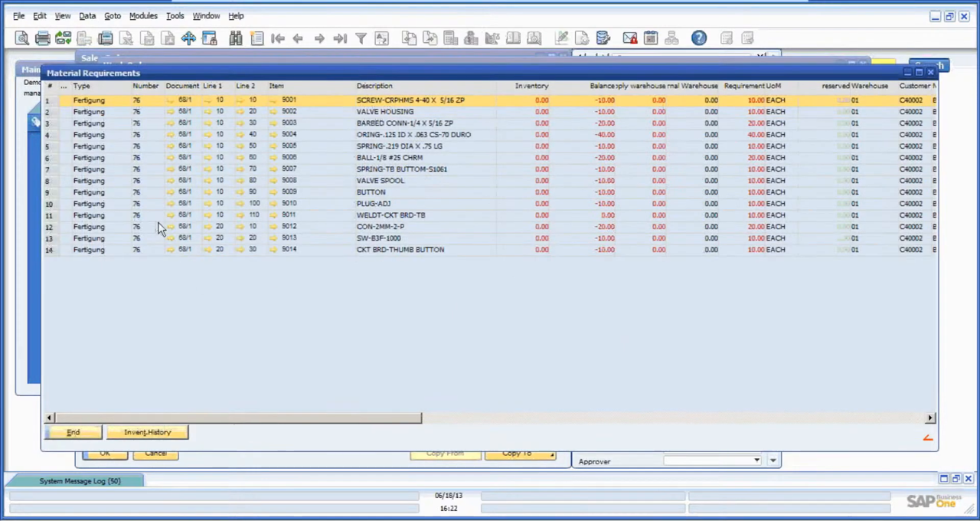Go to Previous Record arrow
Screen dimensions: 980x521
tap(299, 38)
